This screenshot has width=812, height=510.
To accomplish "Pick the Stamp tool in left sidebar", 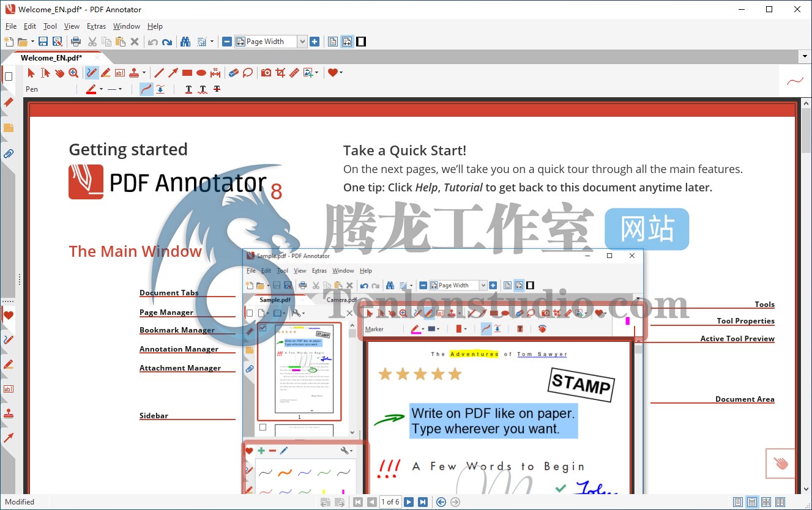I will [9, 413].
